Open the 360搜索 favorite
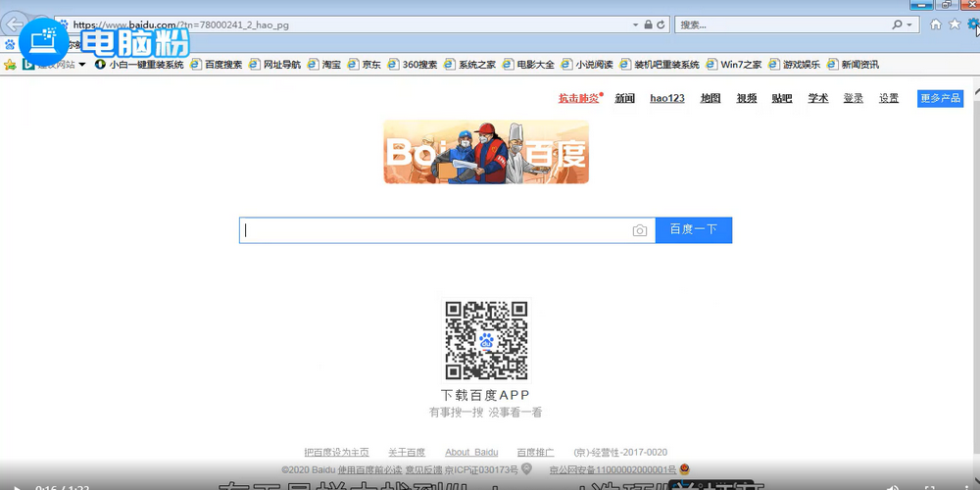This screenshot has width=980, height=490. pos(413,65)
